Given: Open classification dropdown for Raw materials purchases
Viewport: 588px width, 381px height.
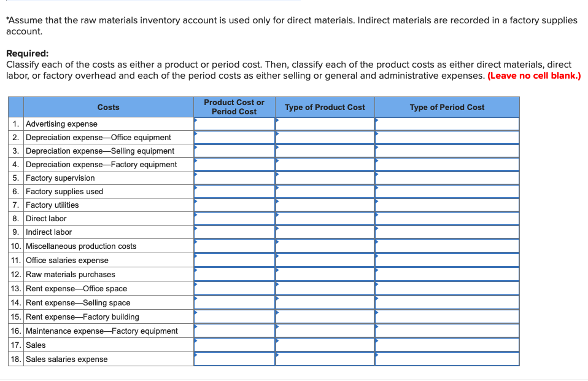Looking at the screenshot, I should (x=234, y=274).
